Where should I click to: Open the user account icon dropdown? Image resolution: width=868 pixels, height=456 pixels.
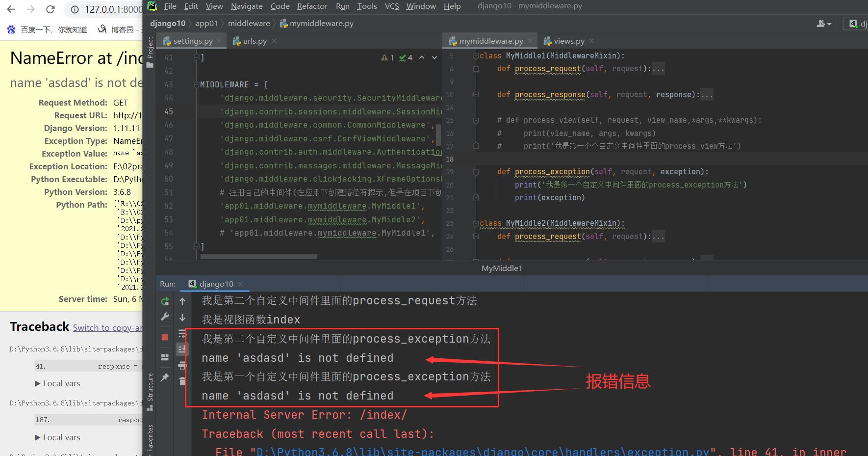[824, 23]
